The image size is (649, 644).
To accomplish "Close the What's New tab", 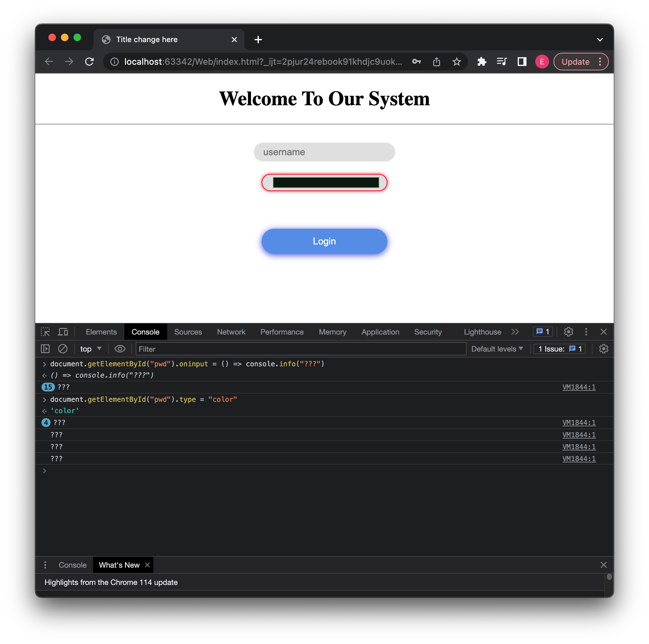I will tap(147, 565).
